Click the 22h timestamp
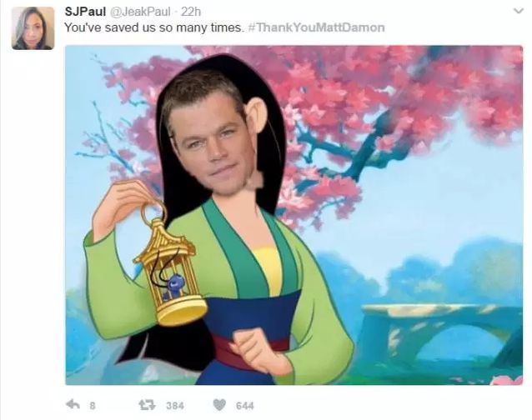 coord(191,12)
